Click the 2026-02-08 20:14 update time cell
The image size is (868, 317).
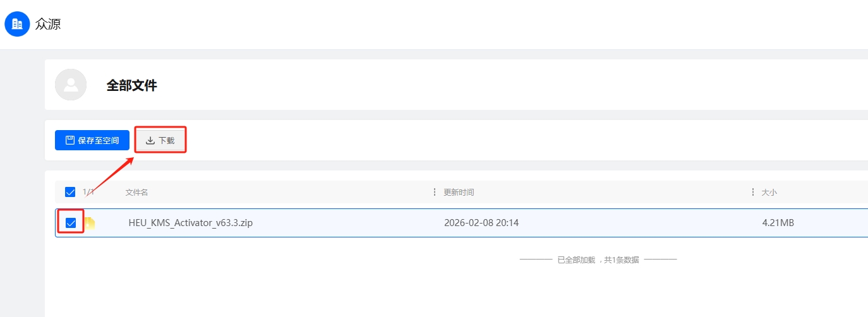coord(481,223)
